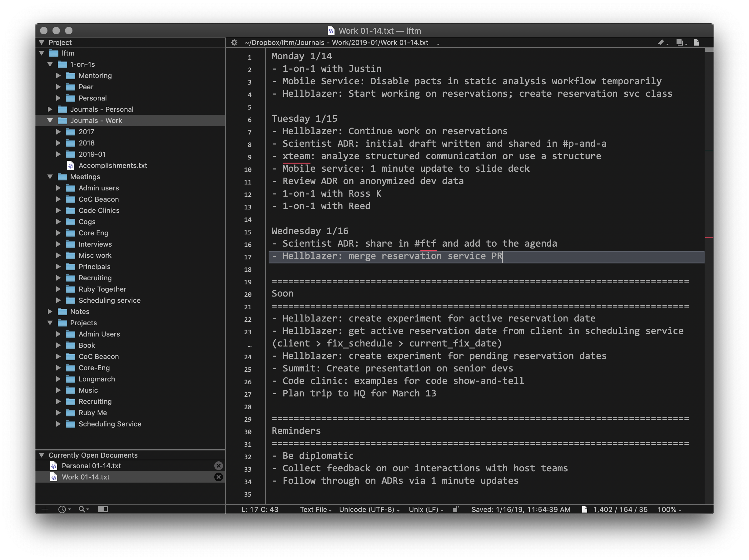Close the Personal 01-14.txt document
This screenshot has width=749, height=560.
point(219,466)
